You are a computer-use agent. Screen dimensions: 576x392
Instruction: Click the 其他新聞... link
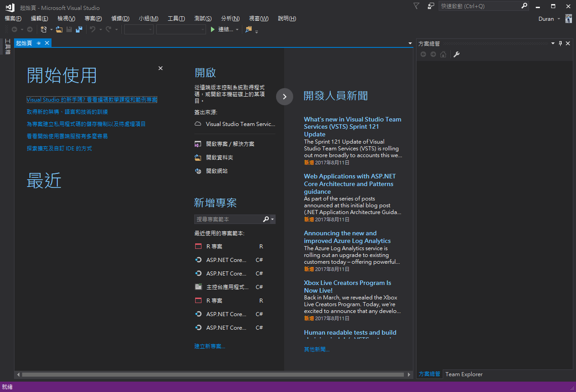pos(317,350)
